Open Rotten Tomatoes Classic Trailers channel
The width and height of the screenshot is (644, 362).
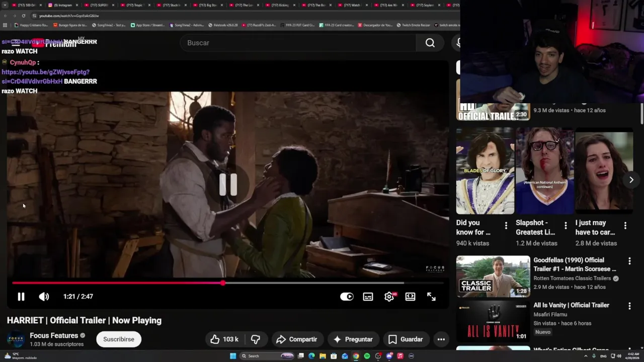(x=572, y=278)
